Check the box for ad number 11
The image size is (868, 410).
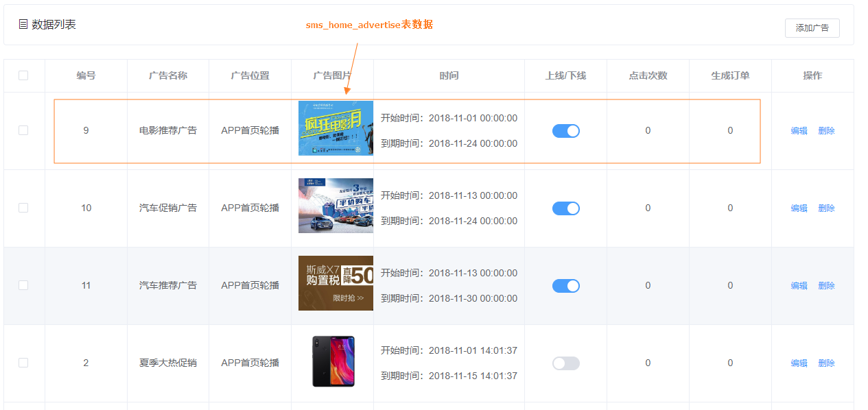tap(24, 285)
